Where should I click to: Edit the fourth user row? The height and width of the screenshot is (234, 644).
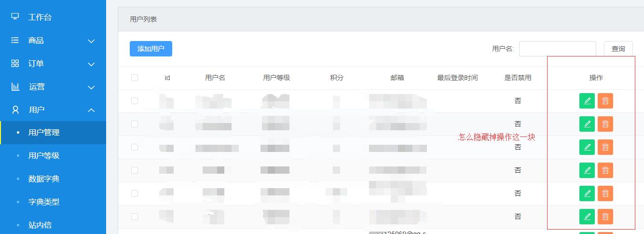point(587,170)
